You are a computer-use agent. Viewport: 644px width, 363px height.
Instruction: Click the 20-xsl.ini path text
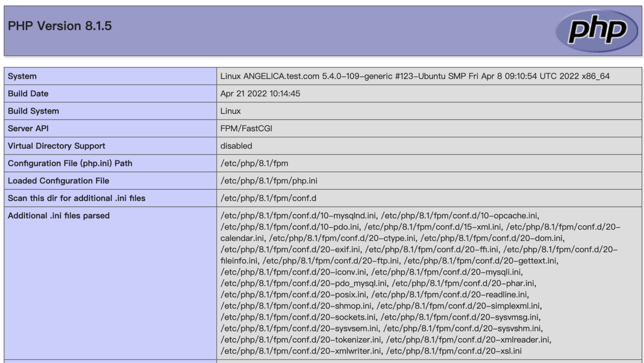click(x=454, y=351)
